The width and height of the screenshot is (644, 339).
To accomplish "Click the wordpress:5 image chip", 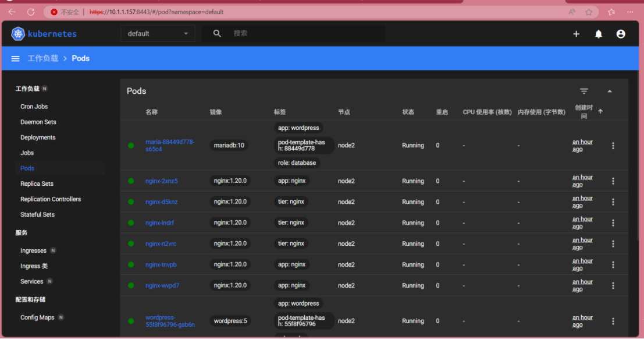I will coord(230,321).
